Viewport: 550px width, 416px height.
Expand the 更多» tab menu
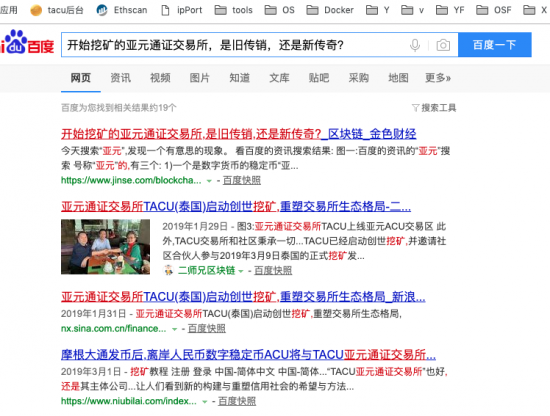pyautogui.click(x=438, y=78)
